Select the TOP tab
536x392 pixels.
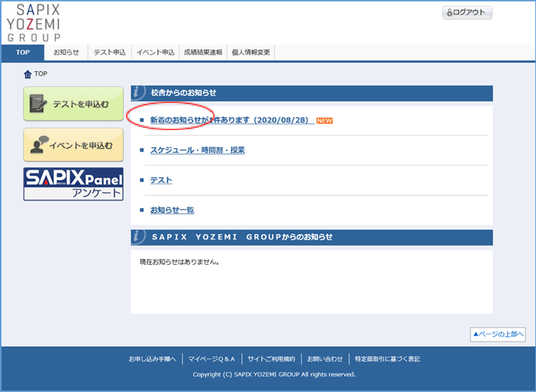tap(23, 53)
